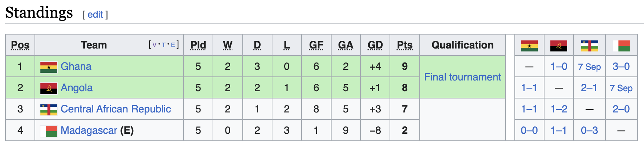644x147 pixels.
Task: Open the Ghana vs Madagascar 3–0 result
Action: point(621,67)
